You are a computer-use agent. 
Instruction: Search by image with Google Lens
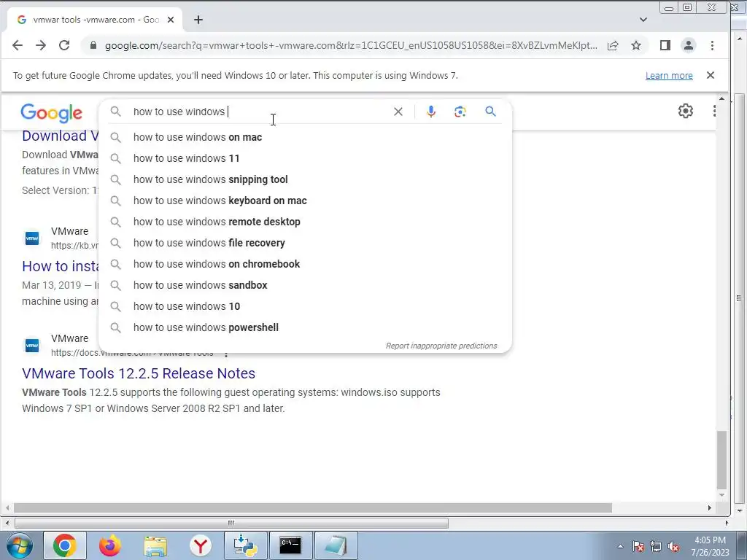point(460,112)
